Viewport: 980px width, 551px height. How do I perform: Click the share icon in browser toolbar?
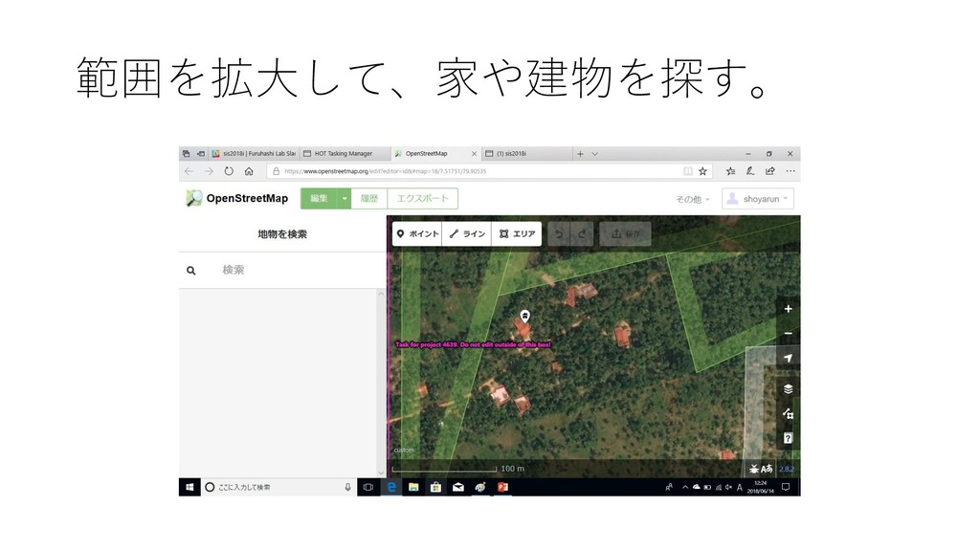coord(770,171)
